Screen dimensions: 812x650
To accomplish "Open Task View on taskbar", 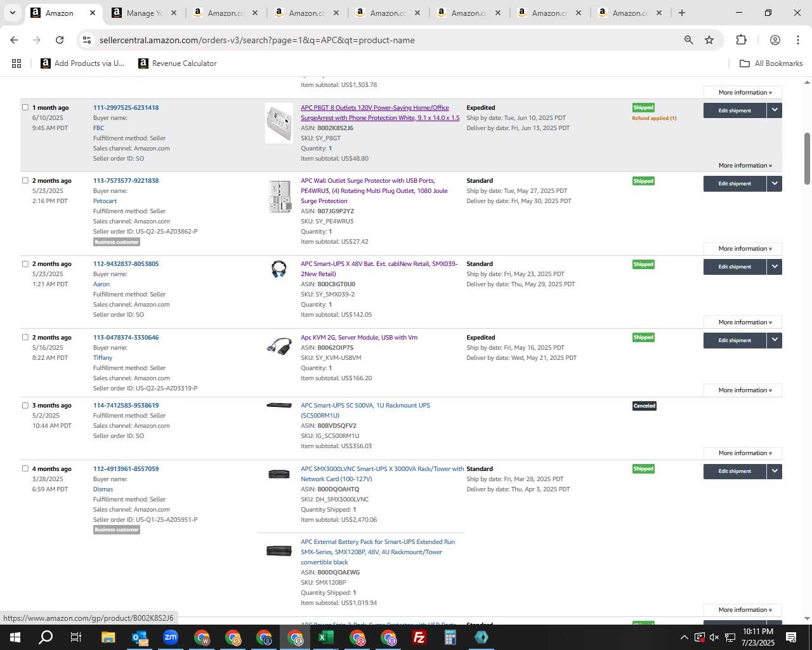I will click(76, 637).
